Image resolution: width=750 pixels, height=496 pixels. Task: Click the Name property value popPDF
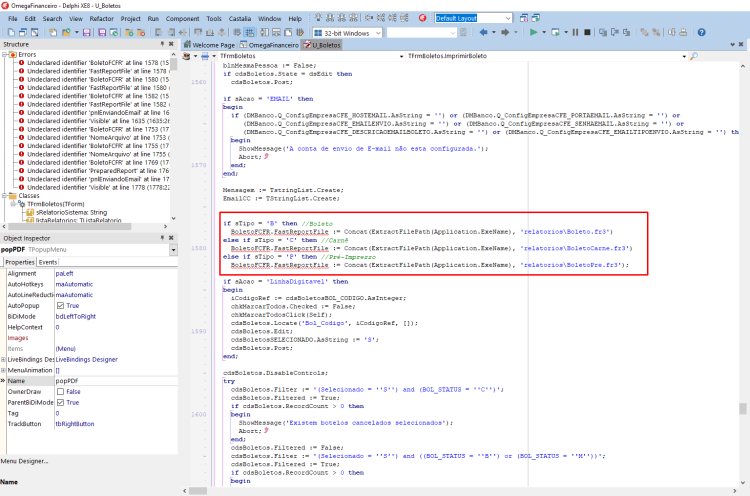pos(67,381)
